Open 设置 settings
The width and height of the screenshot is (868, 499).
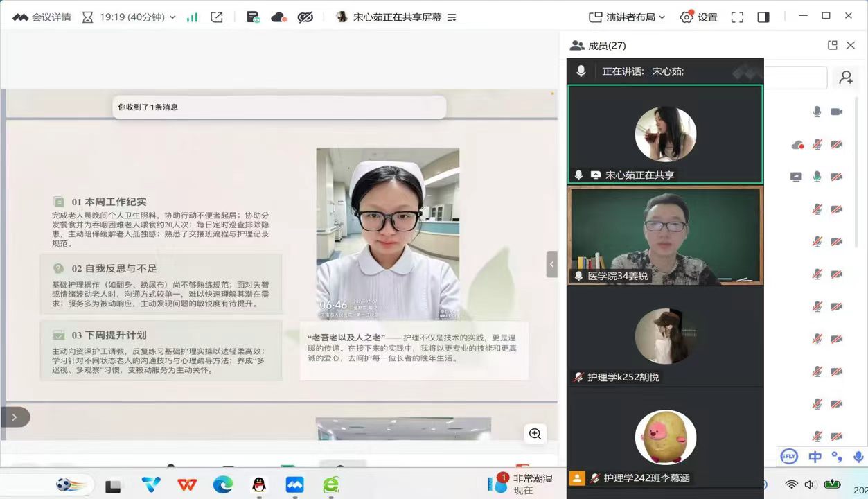tap(698, 17)
